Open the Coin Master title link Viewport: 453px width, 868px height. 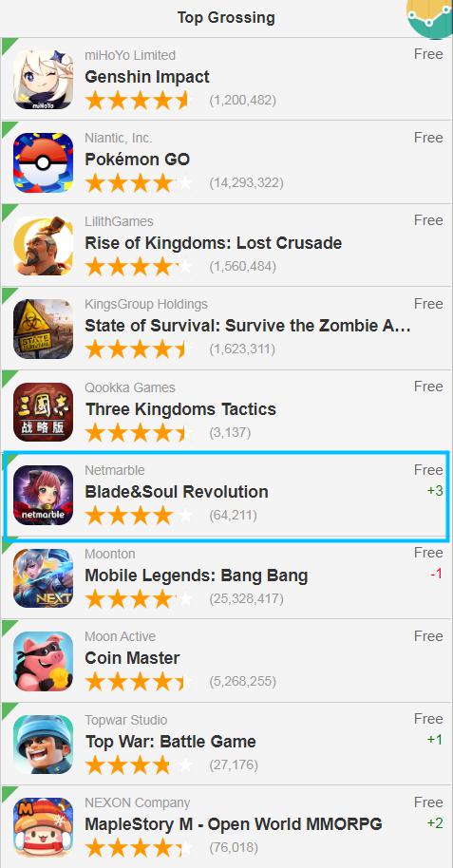coord(132,658)
